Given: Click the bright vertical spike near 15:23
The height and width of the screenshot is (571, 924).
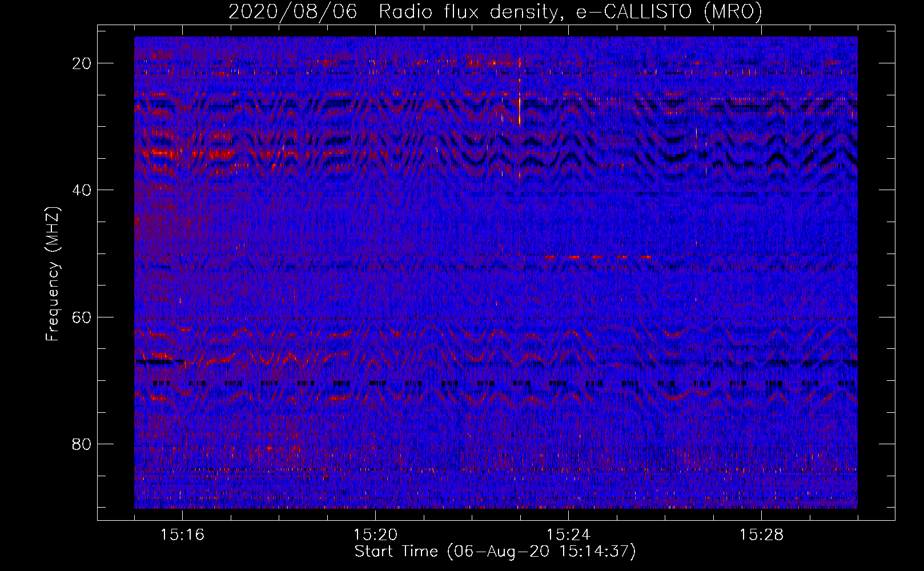Looking at the screenshot, I should [x=520, y=108].
